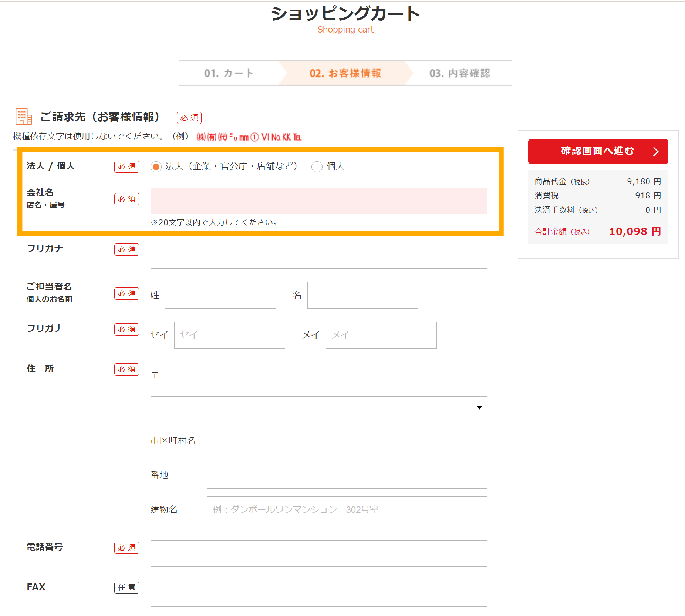Screen dimensions: 685x616
Task: Click the FAX input field
Action: coord(318,593)
